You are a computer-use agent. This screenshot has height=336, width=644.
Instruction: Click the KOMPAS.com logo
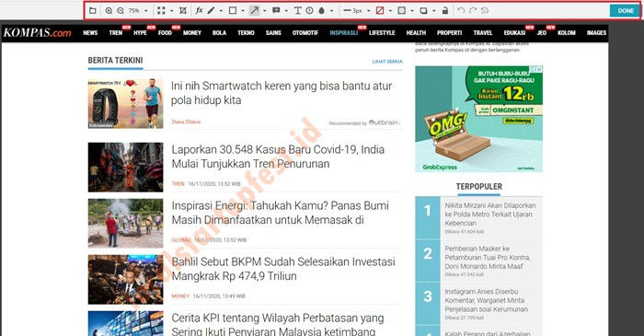tap(38, 32)
